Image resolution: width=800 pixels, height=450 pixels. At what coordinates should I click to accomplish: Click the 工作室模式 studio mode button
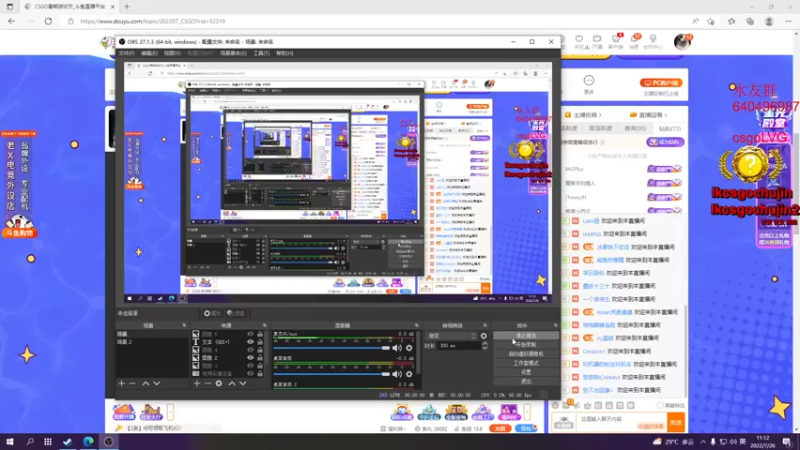coord(526,363)
